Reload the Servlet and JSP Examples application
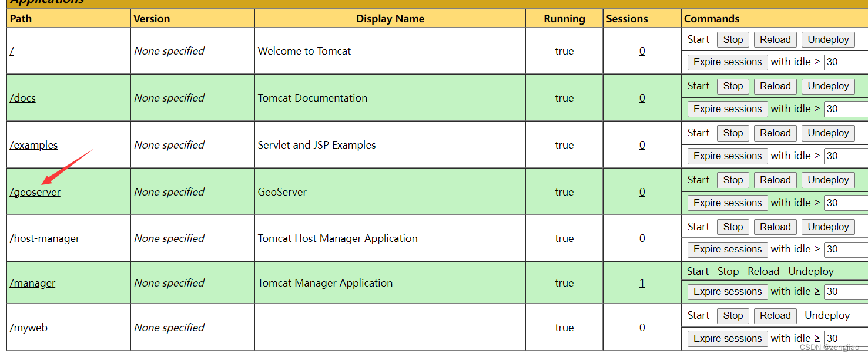Screen dimensions: 868x357 [775, 133]
